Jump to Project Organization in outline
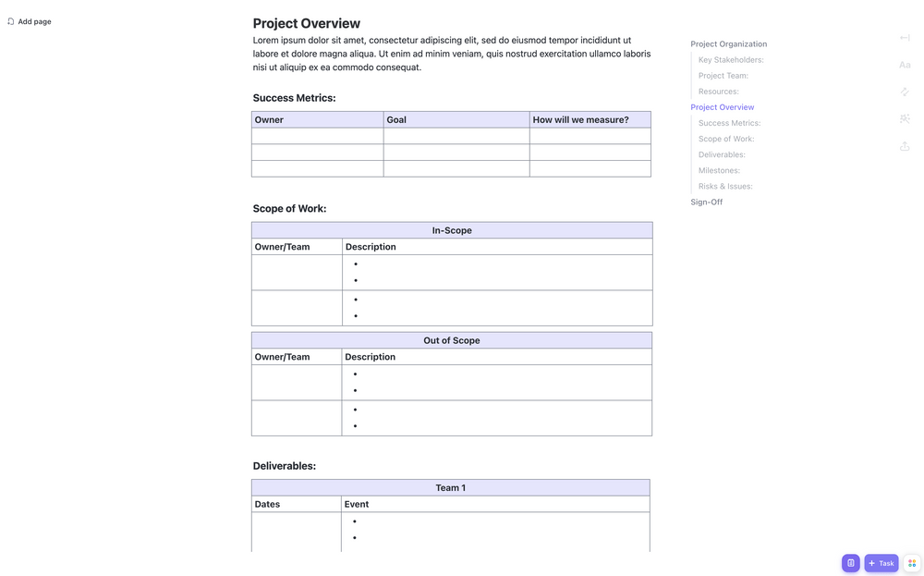Screen dimensions: 924x576 click(x=728, y=44)
